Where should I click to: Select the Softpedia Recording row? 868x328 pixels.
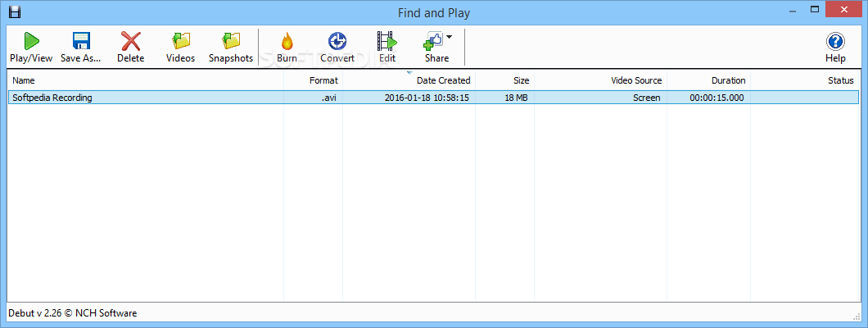(433, 98)
